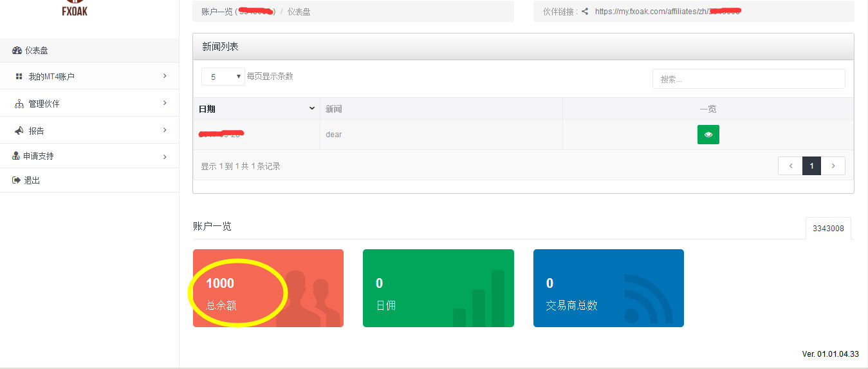This screenshot has height=369, width=868.
Task: Click the dashboard gauge icon in sidebar
Action: pos(17,50)
